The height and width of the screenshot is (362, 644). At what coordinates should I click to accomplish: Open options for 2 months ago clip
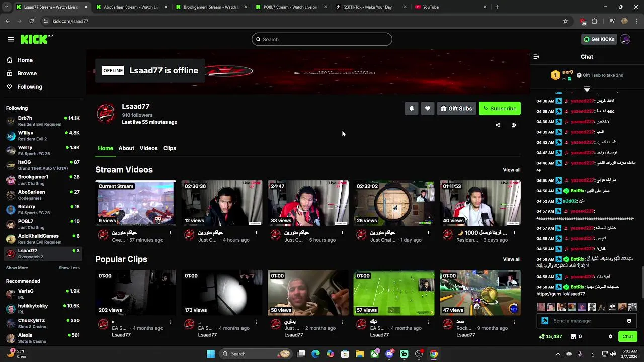click(x=342, y=322)
